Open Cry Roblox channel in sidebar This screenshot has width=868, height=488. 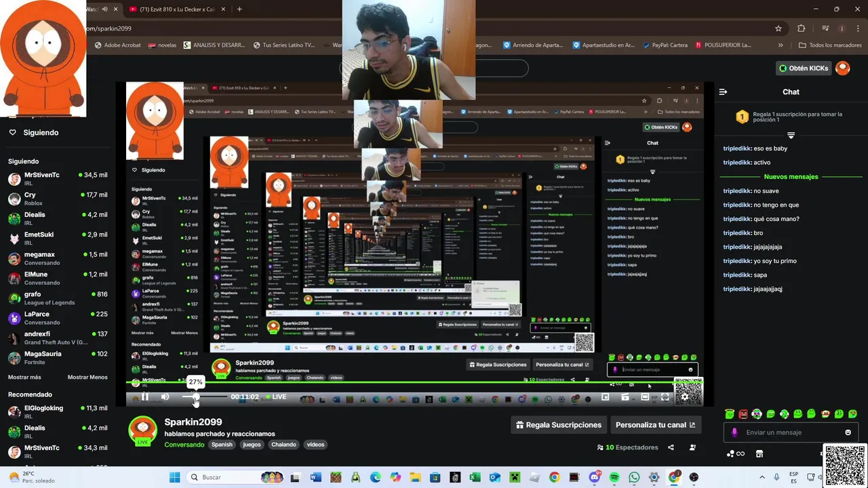[x=58, y=199]
